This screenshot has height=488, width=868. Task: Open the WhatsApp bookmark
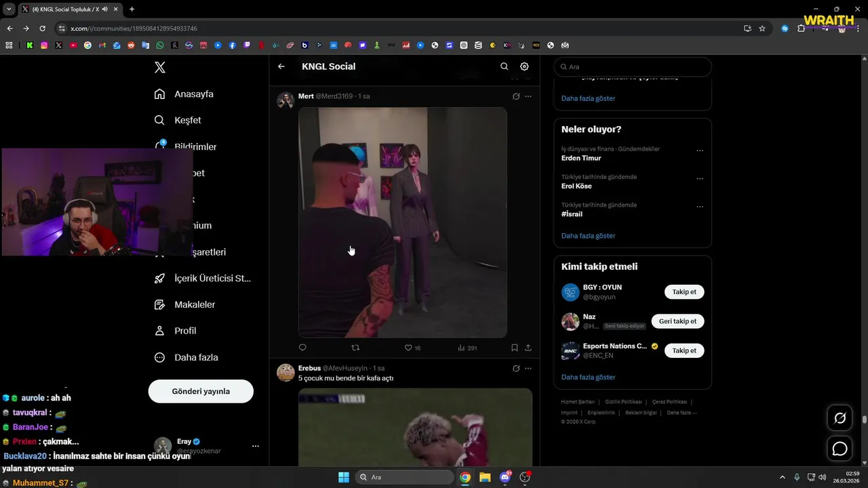tap(160, 45)
